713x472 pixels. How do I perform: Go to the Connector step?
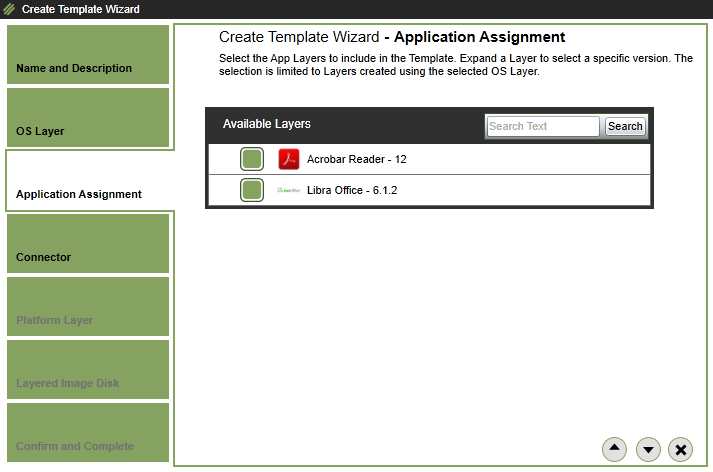pos(88,244)
